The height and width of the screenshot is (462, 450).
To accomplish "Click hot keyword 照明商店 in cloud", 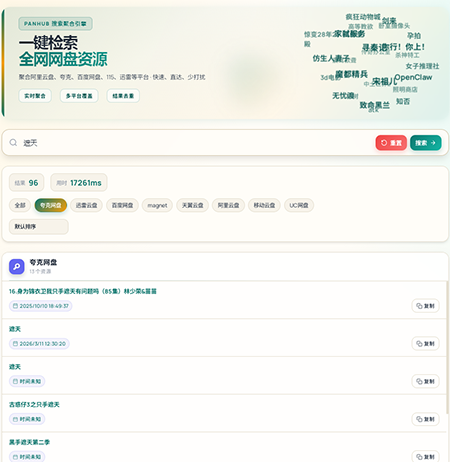I will point(405,89).
